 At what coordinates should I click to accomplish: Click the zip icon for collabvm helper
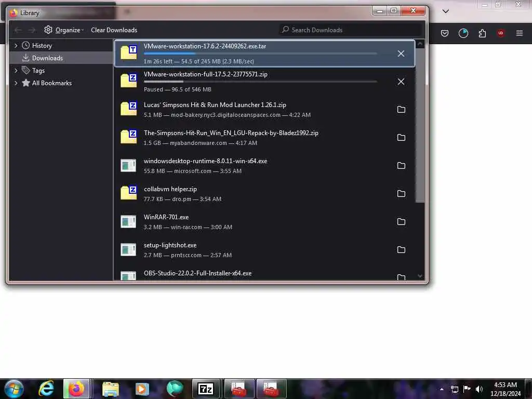129,192
